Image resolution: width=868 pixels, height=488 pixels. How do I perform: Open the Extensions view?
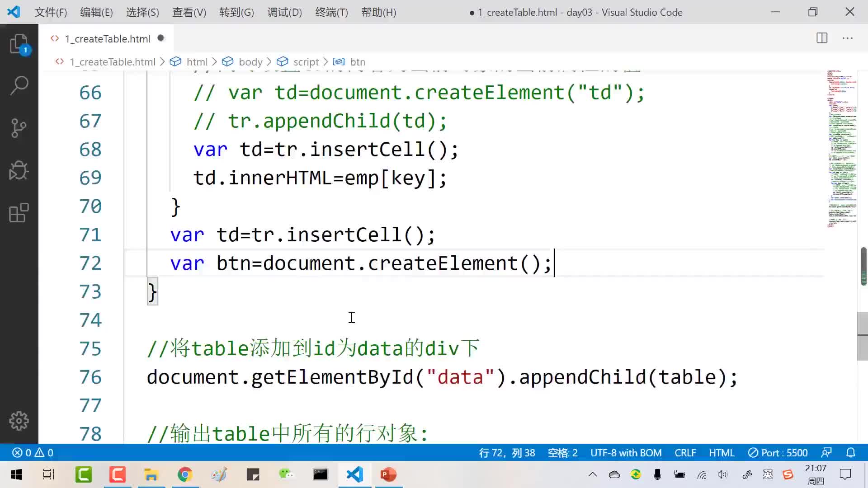pos(19,213)
